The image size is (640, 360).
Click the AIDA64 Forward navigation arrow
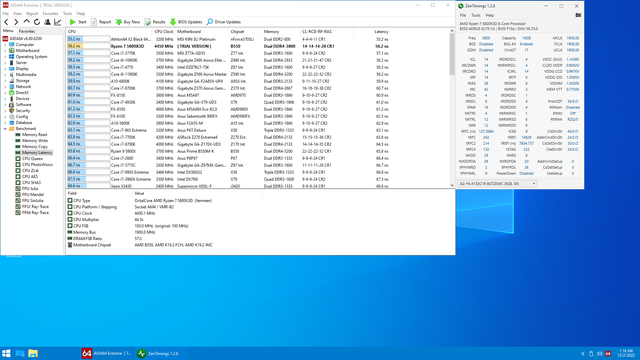[16, 22]
